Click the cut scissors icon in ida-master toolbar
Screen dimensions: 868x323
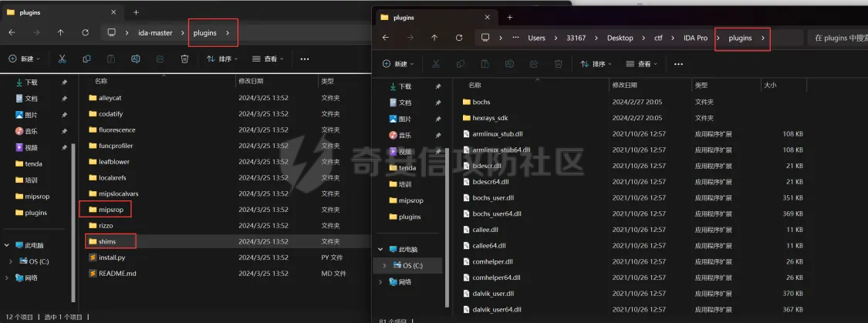[61, 59]
